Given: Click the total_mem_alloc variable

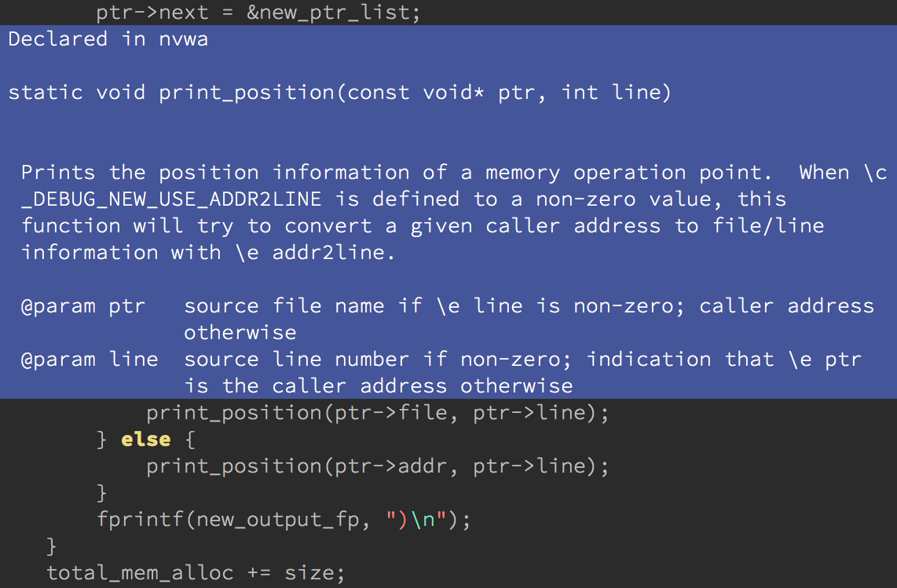Looking at the screenshot, I should [140, 573].
